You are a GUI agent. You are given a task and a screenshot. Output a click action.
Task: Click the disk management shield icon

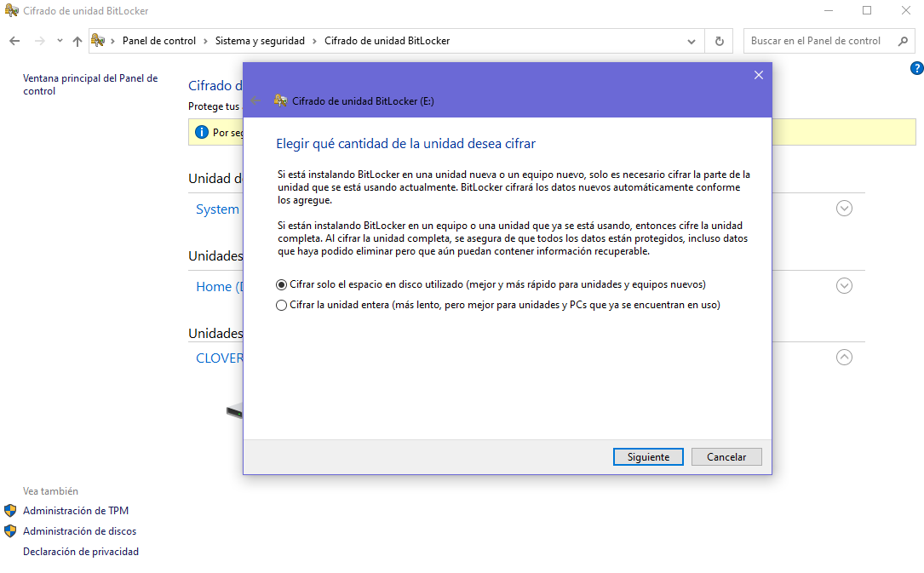point(10,531)
